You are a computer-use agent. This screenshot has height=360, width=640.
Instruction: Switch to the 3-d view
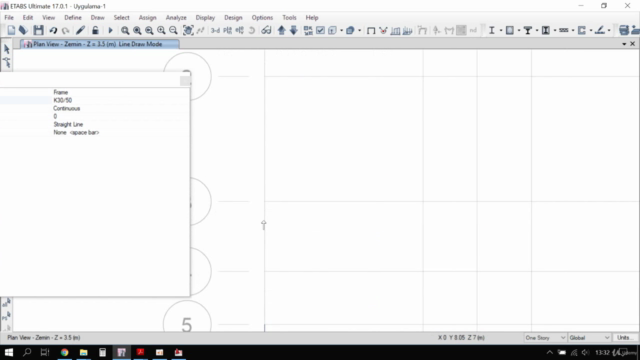click(215, 30)
